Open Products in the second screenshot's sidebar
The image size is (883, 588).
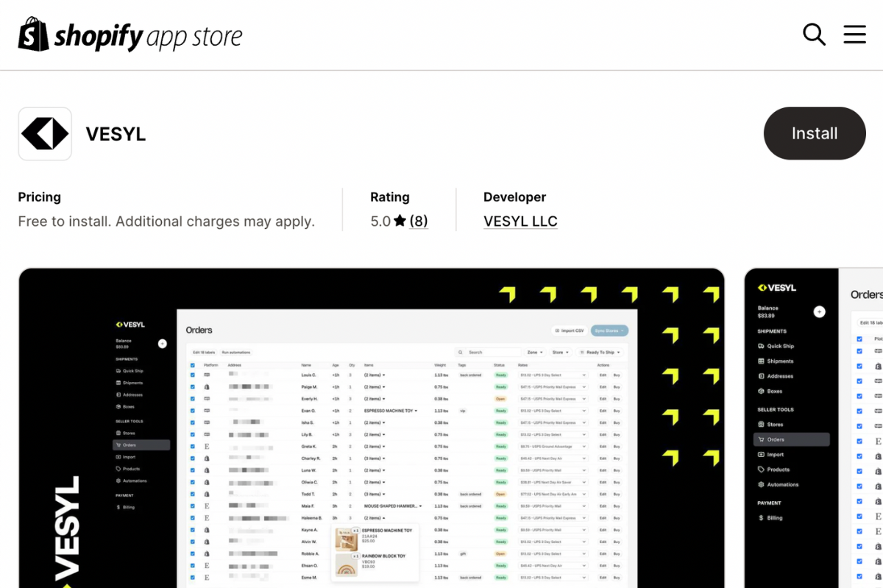(773, 470)
